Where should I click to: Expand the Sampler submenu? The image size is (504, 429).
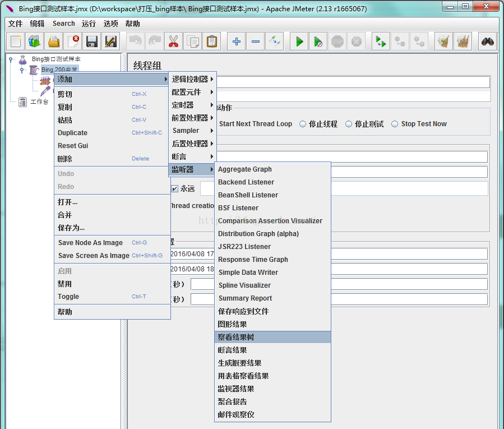(x=192, y=131)
